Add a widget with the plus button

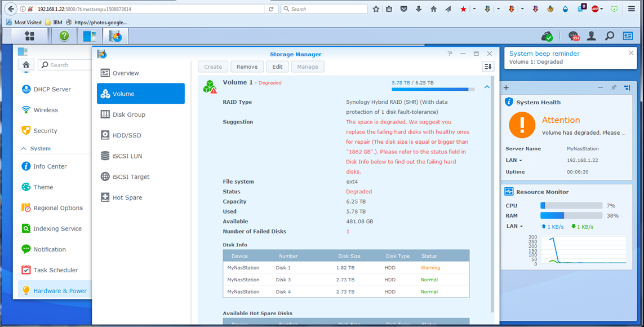click(506, 87)
